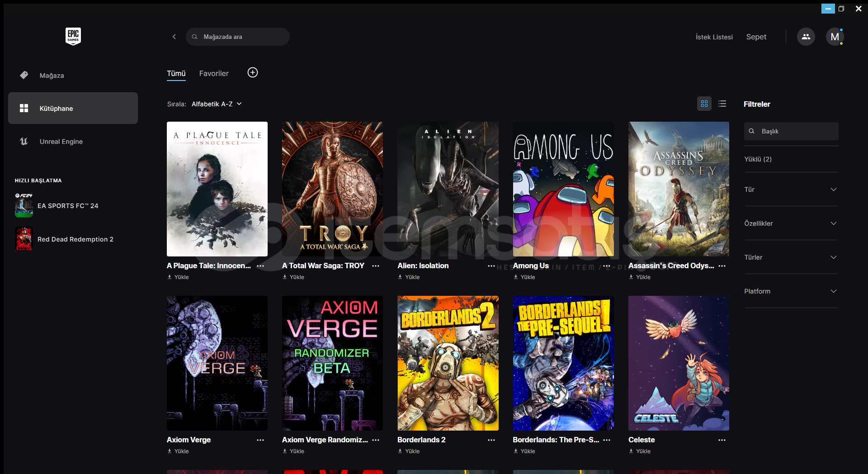Open options menu for A Plague Tale: Innocence
Image resolution: width=868 pixels, height=474 pixels.
point(260,266)
